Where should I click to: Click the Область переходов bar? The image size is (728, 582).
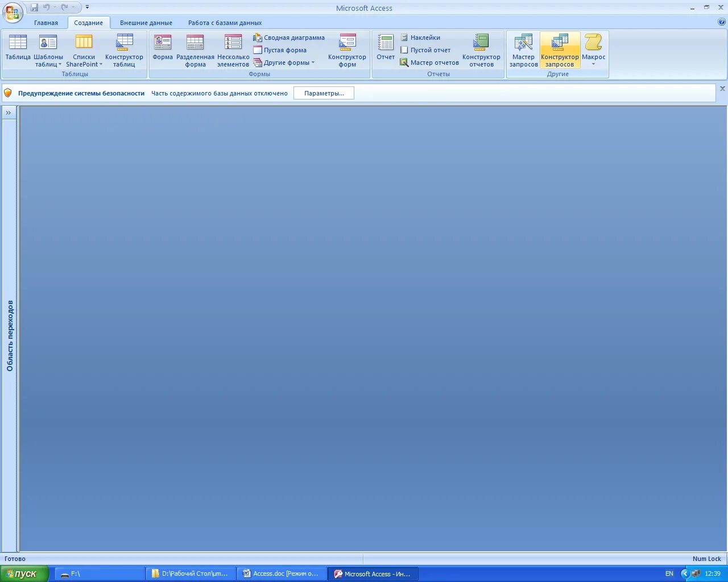pos(10,335)
